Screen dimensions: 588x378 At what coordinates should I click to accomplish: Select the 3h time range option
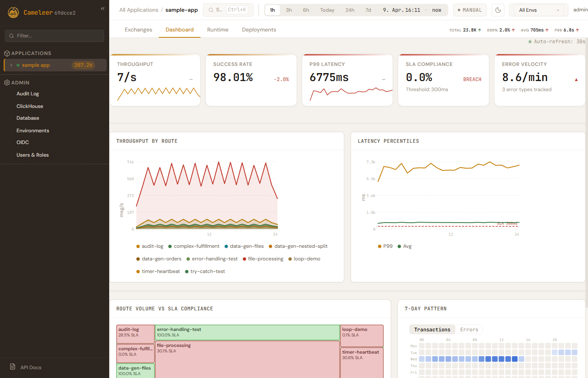click(x=289, y=10)
